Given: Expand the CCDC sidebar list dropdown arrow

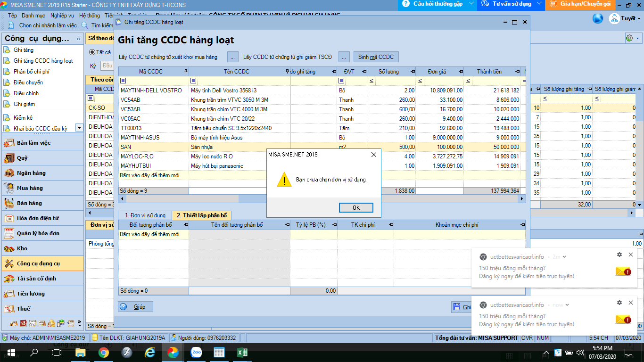Looking at the screenshot, I should (x=79, y=128).
